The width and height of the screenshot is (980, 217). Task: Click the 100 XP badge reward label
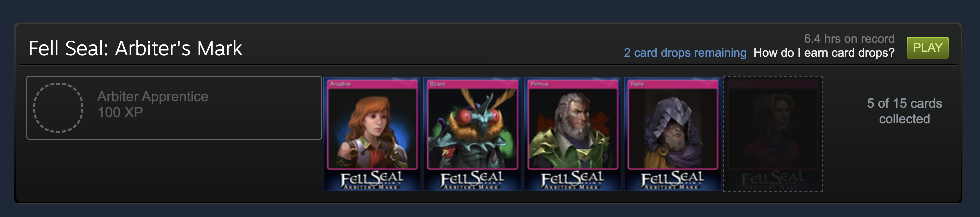pyautogui.click(x=120, y=112)
